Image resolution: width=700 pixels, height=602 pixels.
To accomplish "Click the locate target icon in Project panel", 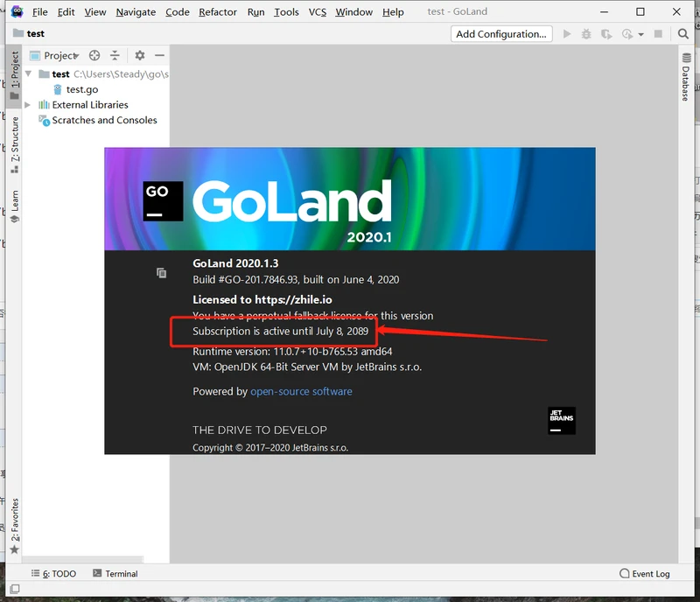I will pyautogui.click(x=94, y=55).
